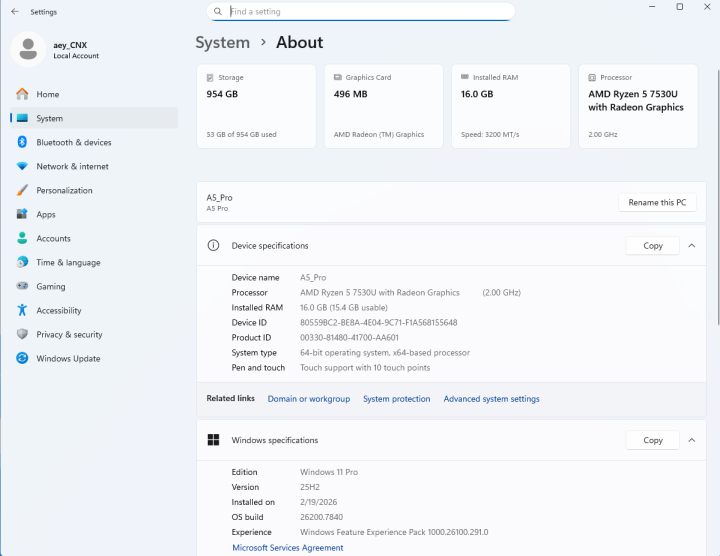Click the System breadcrumb link

pos(222,42)
